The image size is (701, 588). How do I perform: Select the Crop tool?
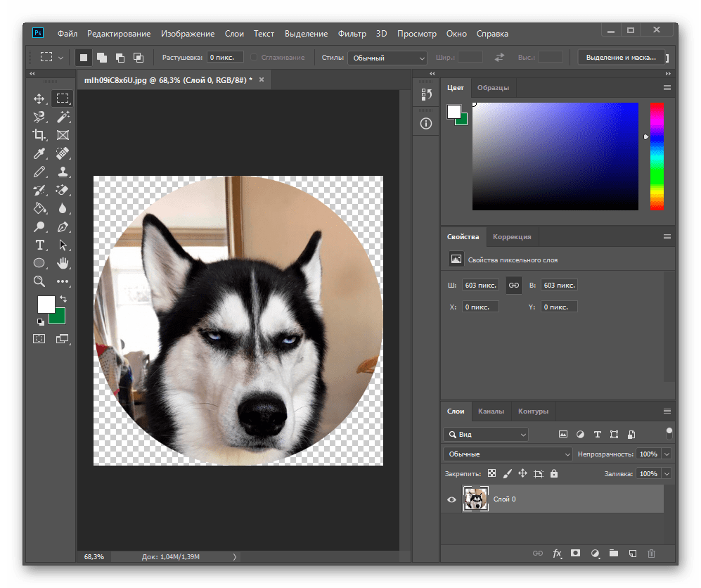pos(39,135)
